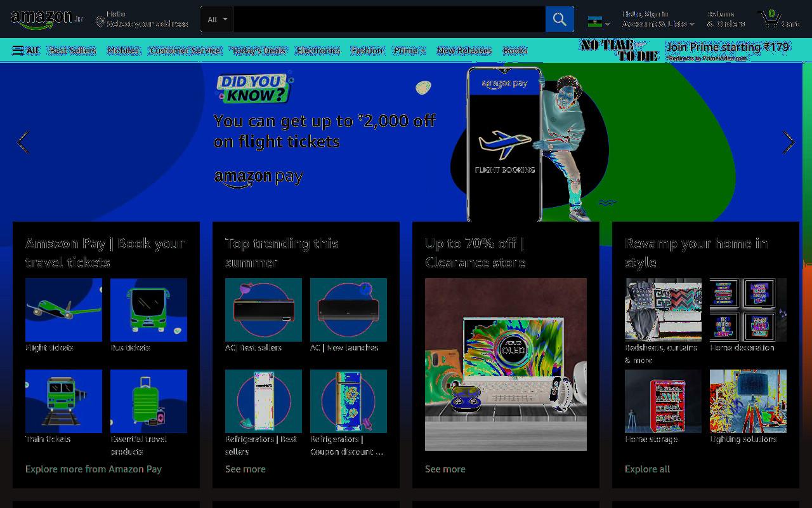The width and height of the screenshot is (812, 508).
Task: Open the AC New launches image
Action: (x=348, y=310)
